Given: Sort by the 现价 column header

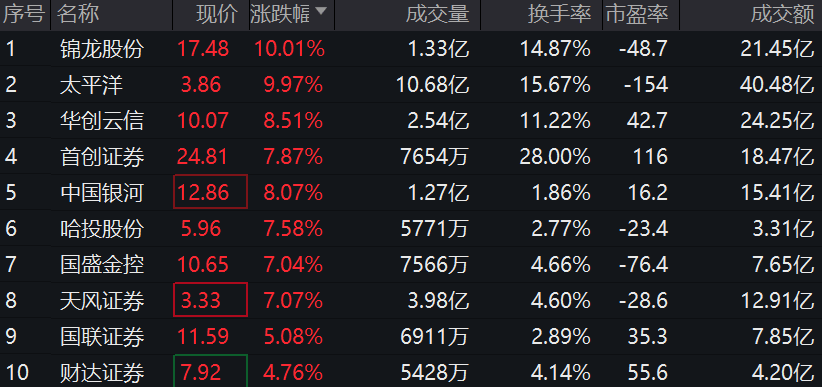Looking at the screenshot, I should (x=217, y=14).
